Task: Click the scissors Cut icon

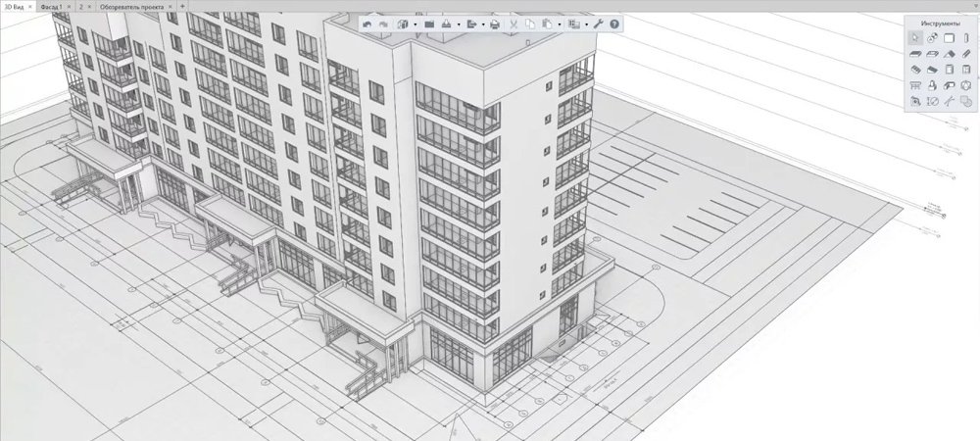Action: (513, 24)
